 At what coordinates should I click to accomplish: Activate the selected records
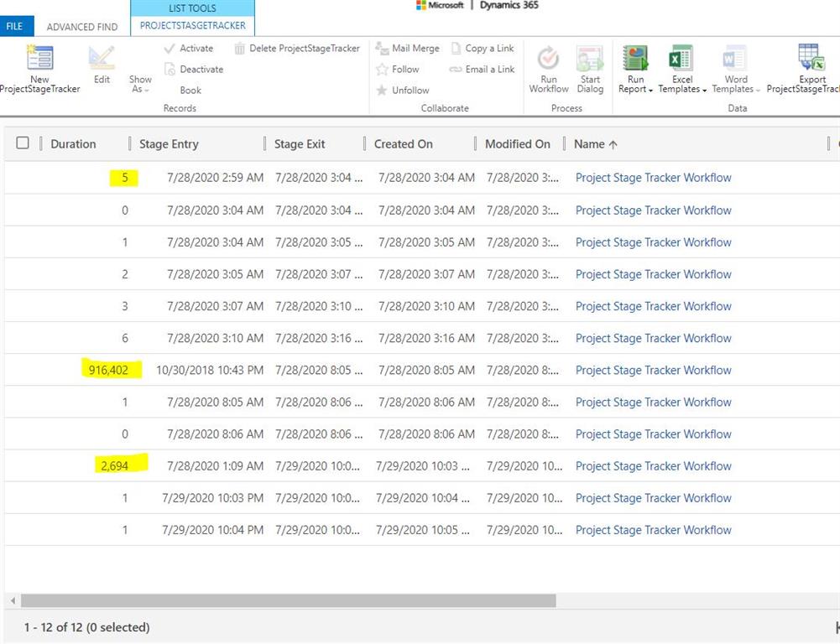point(195,48)
